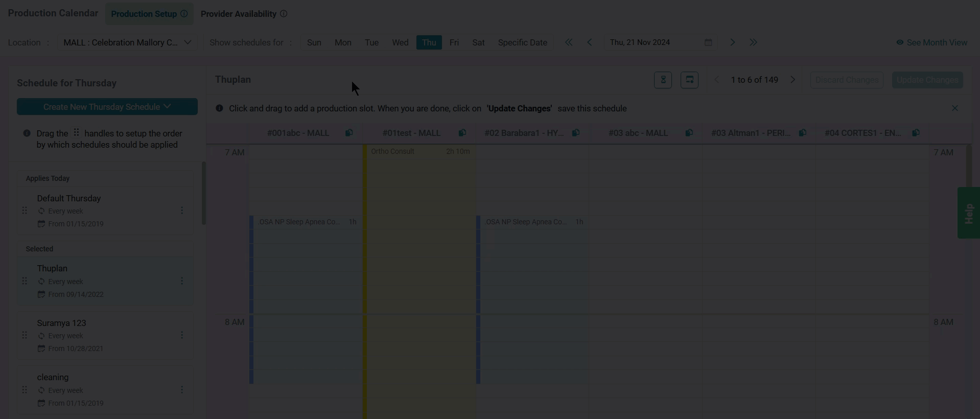Go to next page of operatories
This screenshot has height=419, width=980.
[x=792, y=80]
